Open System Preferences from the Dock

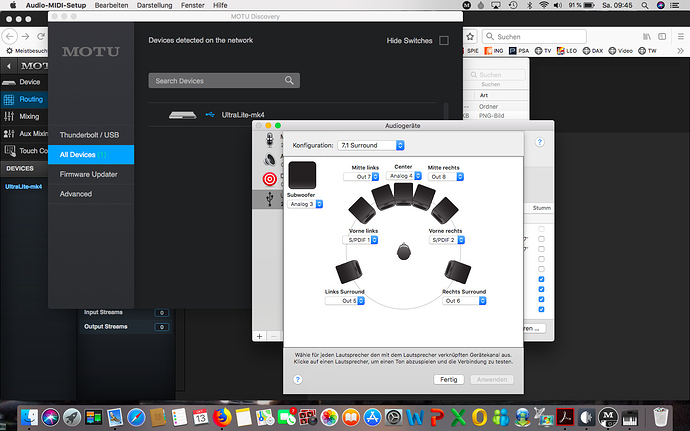(x=393, y=416)
